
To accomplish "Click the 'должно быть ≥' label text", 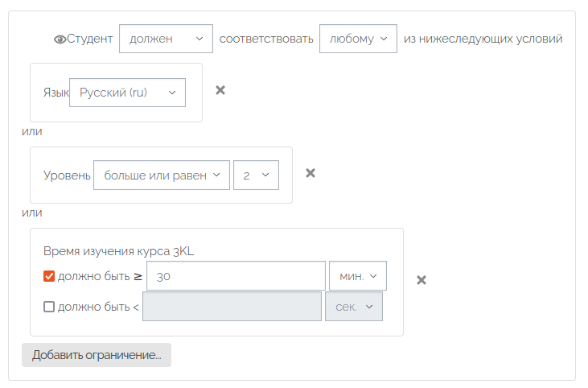I will click(x=100, y=277).
